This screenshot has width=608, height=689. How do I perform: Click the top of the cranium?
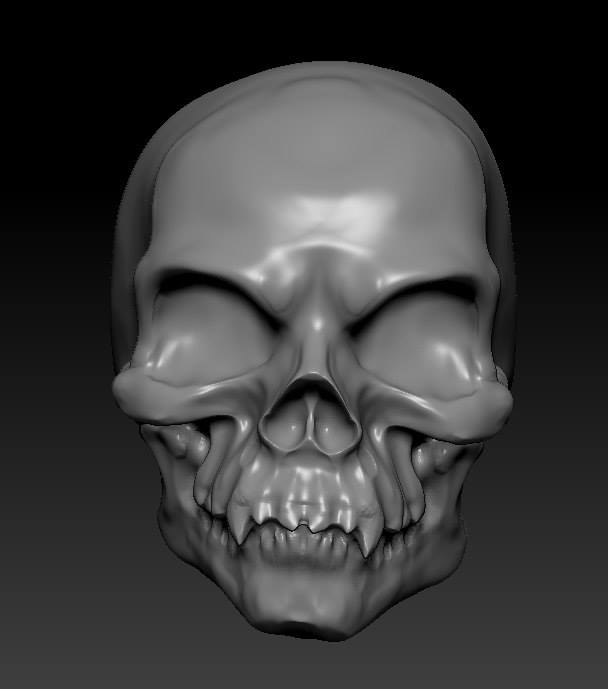click(315, 90)
